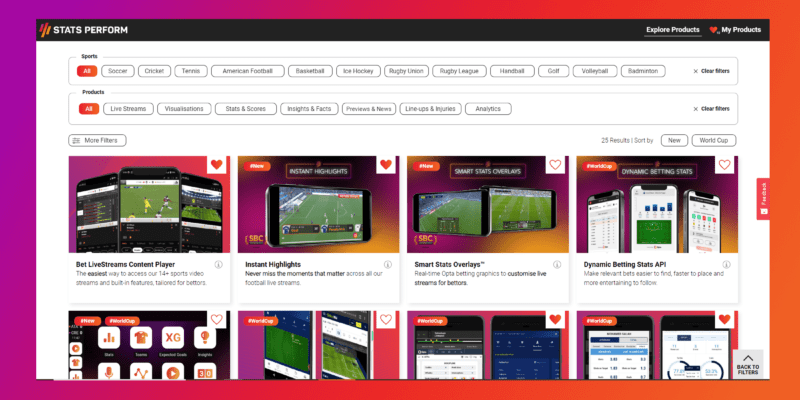800x400 pixels.
Task: Filter sports by Soccer
Action: coord(118,71)
